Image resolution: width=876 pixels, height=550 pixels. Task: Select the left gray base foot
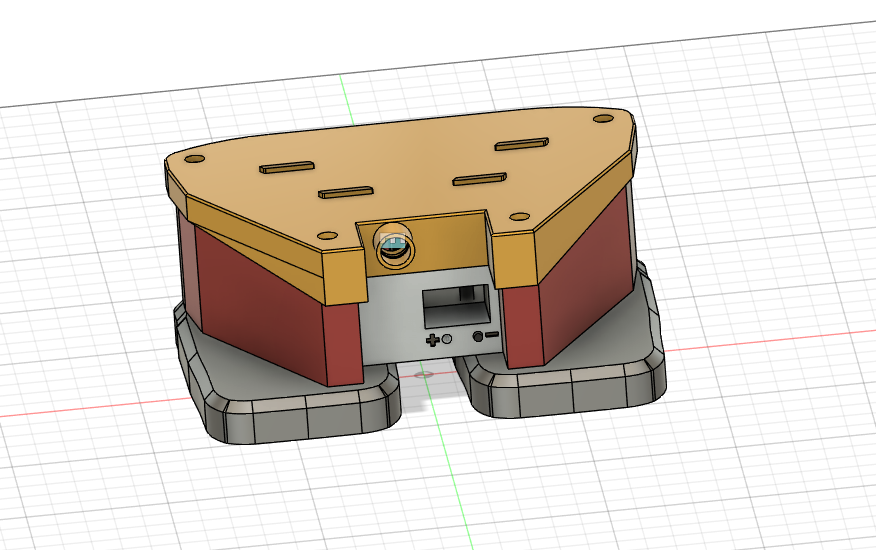[290, 400]
